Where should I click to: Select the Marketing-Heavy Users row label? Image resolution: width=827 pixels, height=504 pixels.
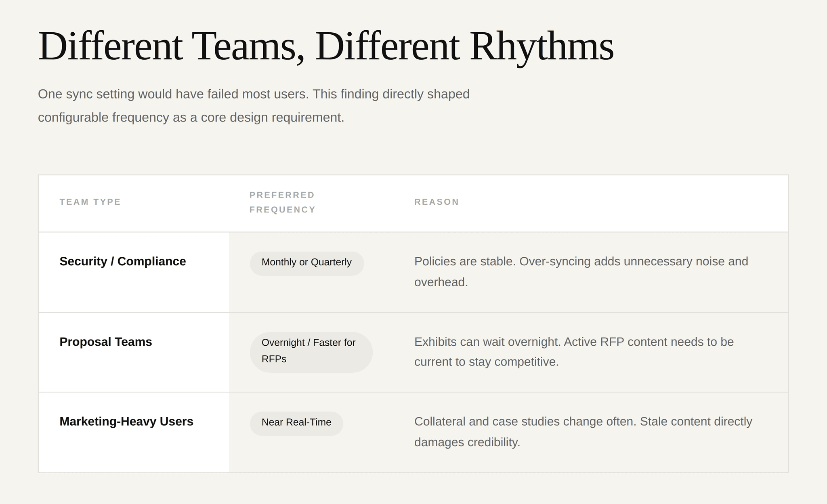pos(126,421)
